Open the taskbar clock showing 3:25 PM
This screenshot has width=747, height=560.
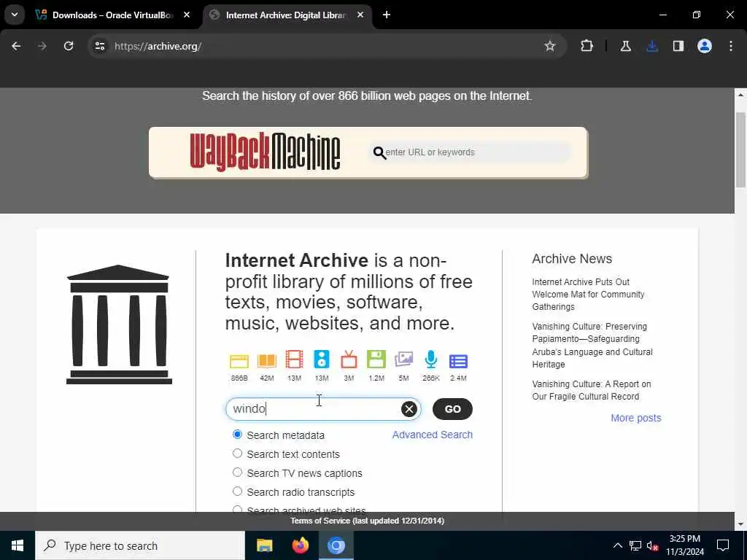point(684,545)
